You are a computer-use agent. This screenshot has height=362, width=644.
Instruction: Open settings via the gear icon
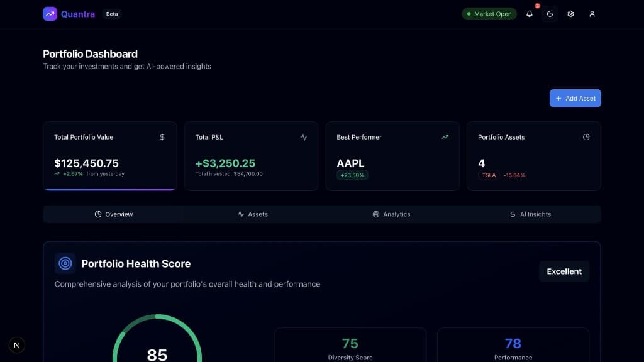(x=570, y=14)
